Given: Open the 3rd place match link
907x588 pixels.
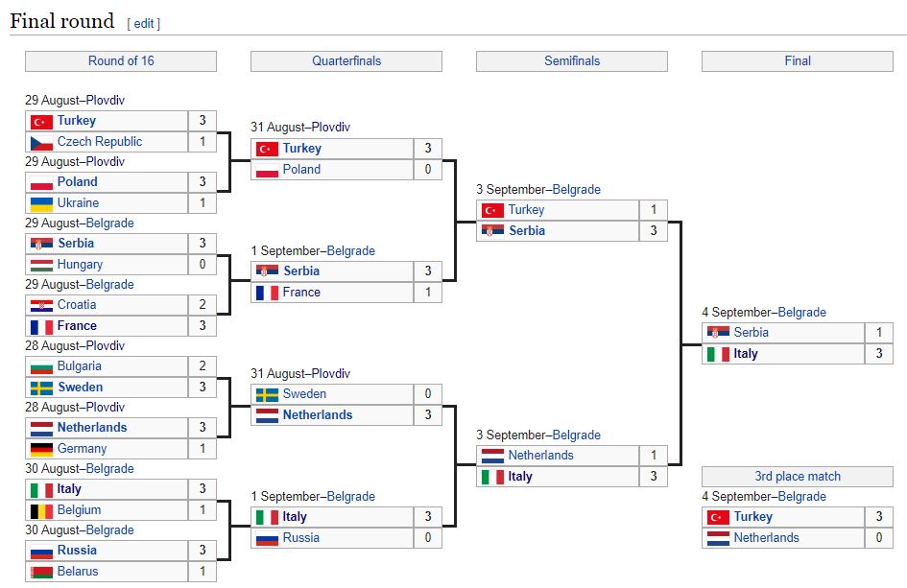Looking at the screenshot, I should [x=797, y=477].
